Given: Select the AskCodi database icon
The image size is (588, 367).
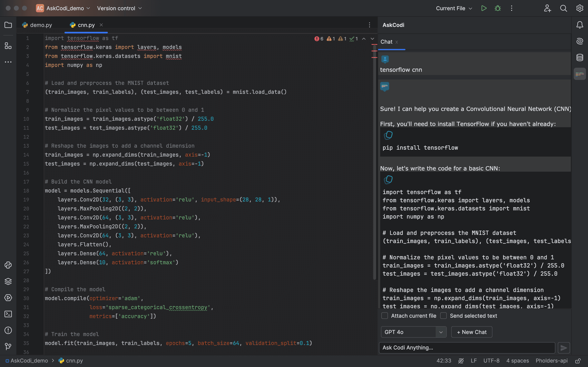Looking at the screenshot, I should 580,57.
